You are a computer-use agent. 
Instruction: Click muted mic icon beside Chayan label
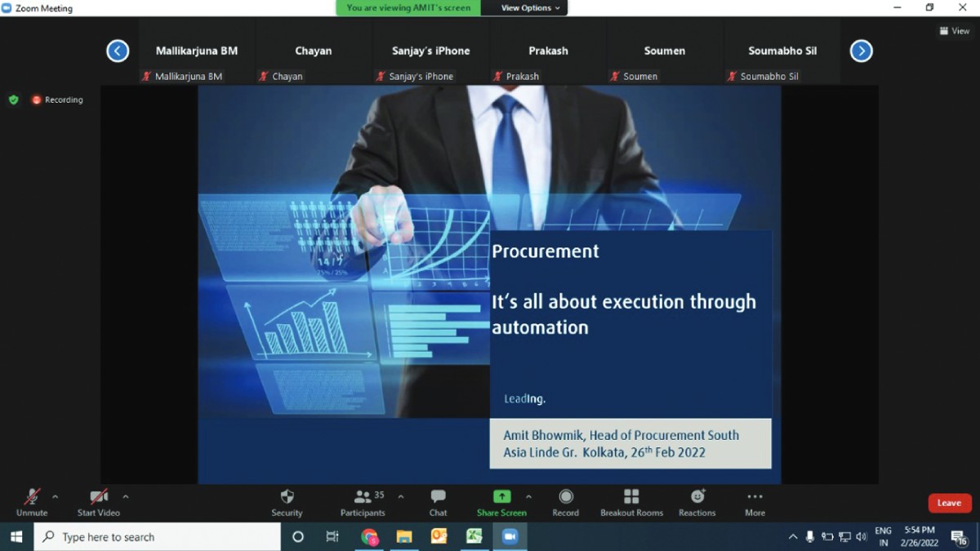pos(264,76)
